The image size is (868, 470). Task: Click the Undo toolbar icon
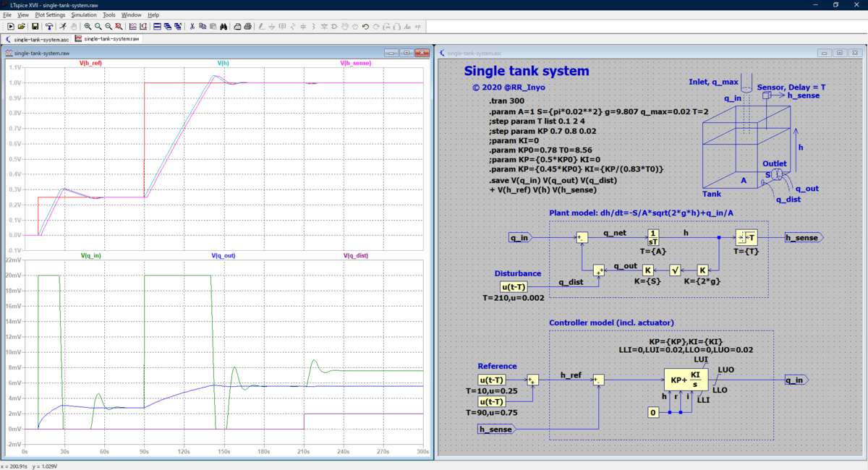click(x=366, y=27)
